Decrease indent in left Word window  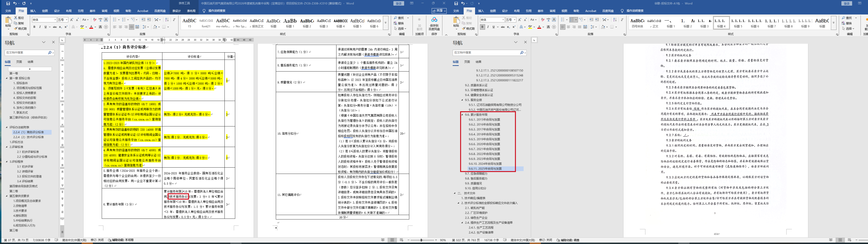point(143,20)
